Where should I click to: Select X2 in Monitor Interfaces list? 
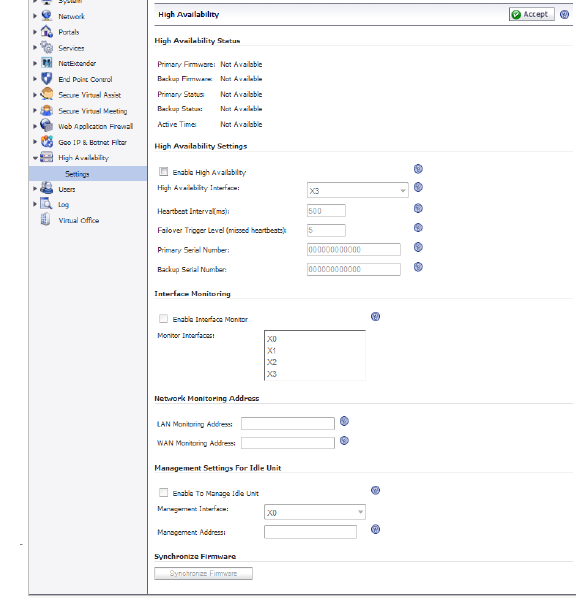coord(315,362)
